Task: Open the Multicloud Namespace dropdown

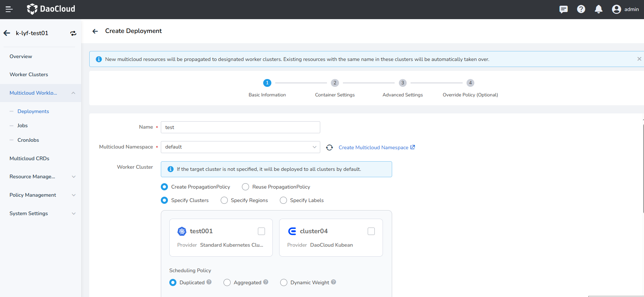Action: coord(240,147)
